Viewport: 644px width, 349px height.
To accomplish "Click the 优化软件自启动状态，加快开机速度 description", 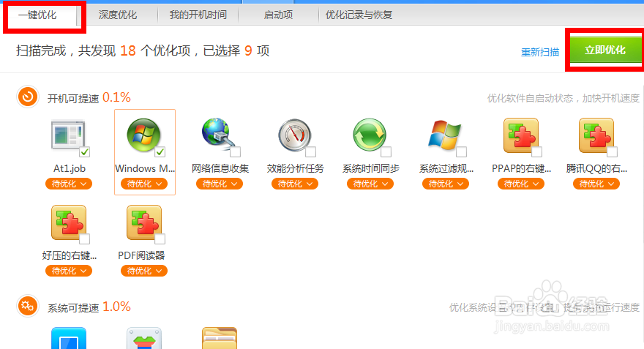I will click(x=563, y=98).
